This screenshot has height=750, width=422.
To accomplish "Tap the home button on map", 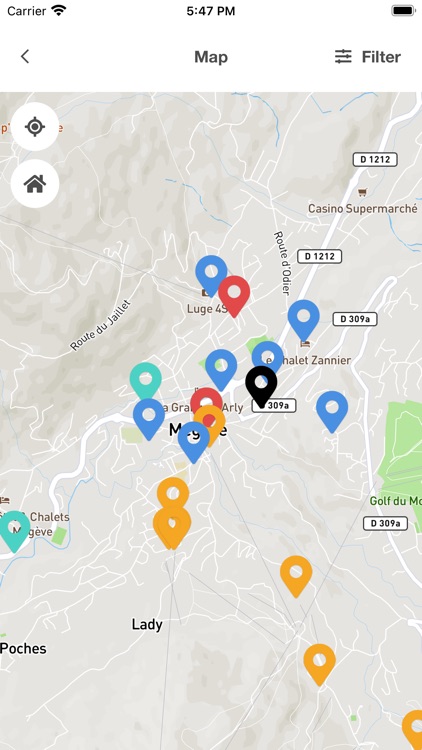I will pyautogui.click(x=35, y=184).
